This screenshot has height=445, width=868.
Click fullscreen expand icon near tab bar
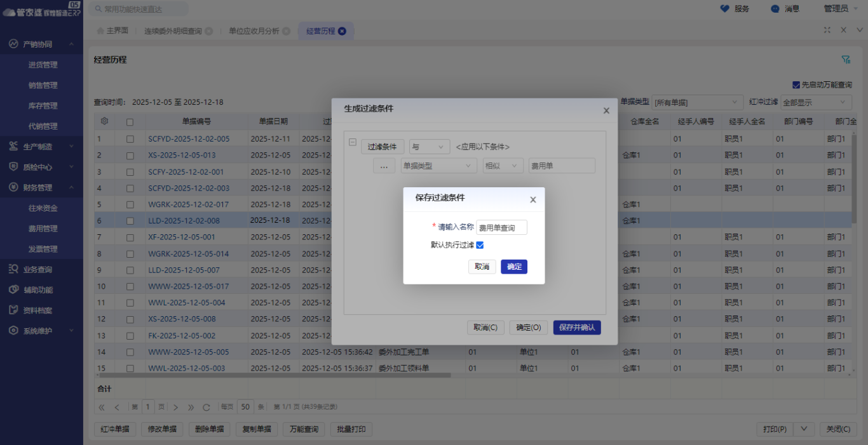(x=827, y=30)
